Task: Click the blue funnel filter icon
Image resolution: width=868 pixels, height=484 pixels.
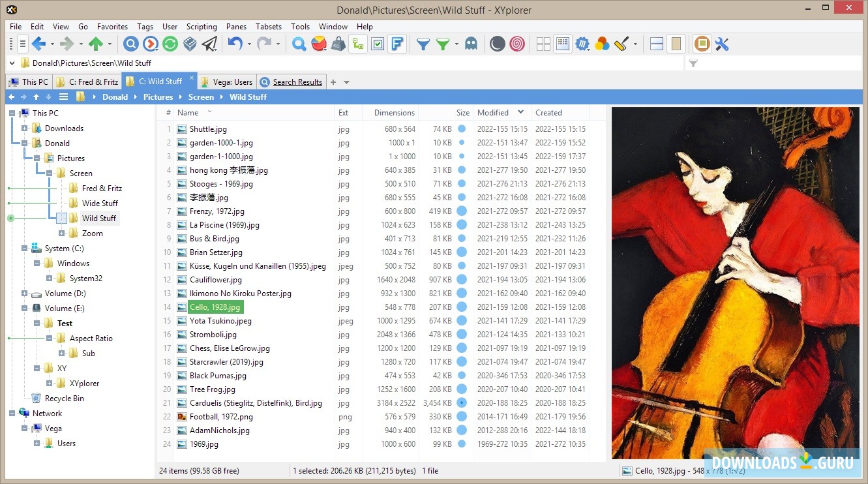Action: coord(423,44)
